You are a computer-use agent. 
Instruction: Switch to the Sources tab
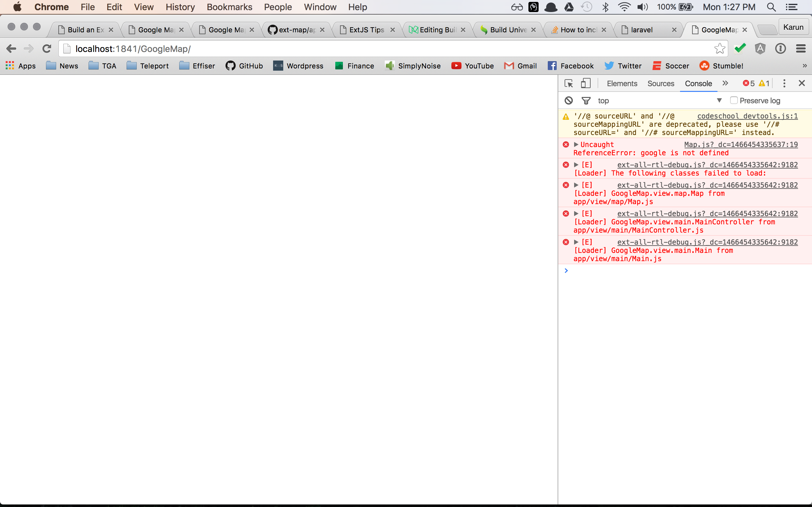pyautogui.click(x=661, y=83)
